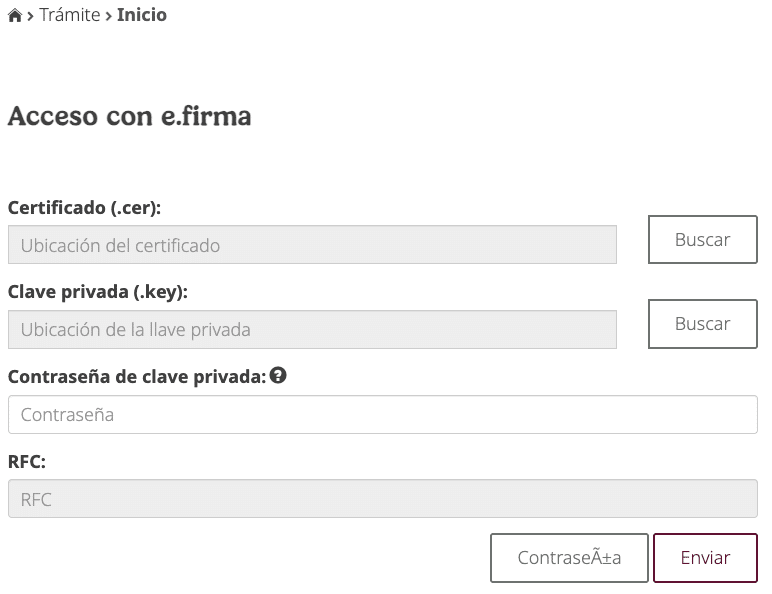Click the Buscar button for the private key
772x594 pixels.
click(x=703, y=324)
